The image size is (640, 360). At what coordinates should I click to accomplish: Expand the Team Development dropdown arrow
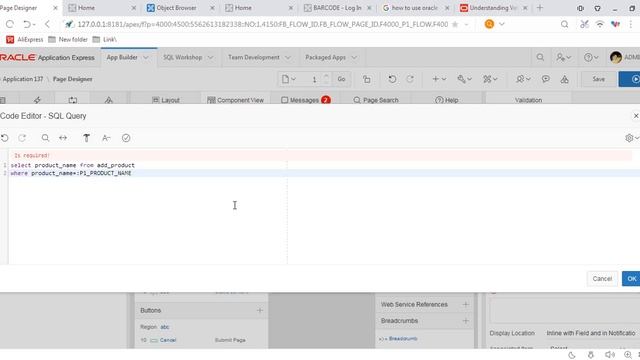[x=288, y=58]
